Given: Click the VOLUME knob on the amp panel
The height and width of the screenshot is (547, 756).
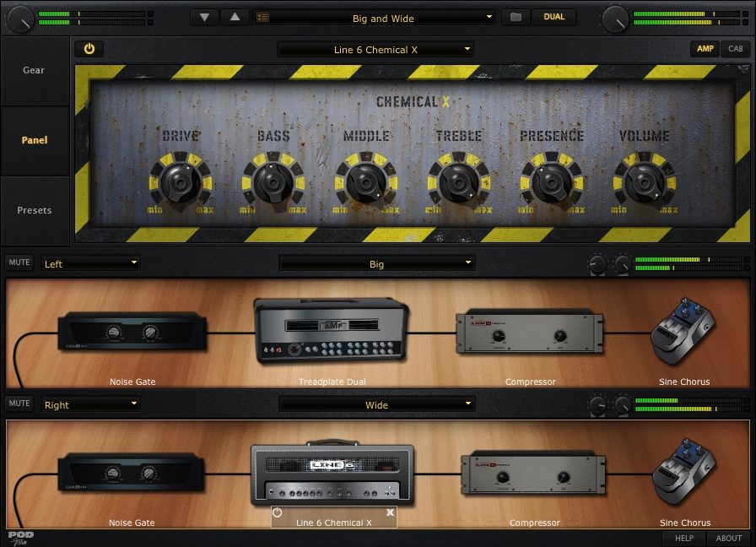Looking at the screenshot, I should [x=645, y=183].
